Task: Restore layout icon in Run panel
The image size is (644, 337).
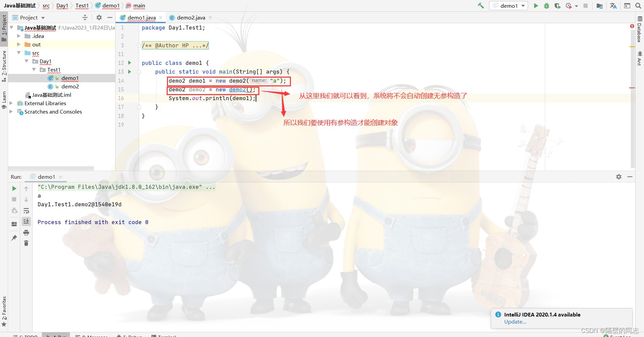Action: [14, 224]
